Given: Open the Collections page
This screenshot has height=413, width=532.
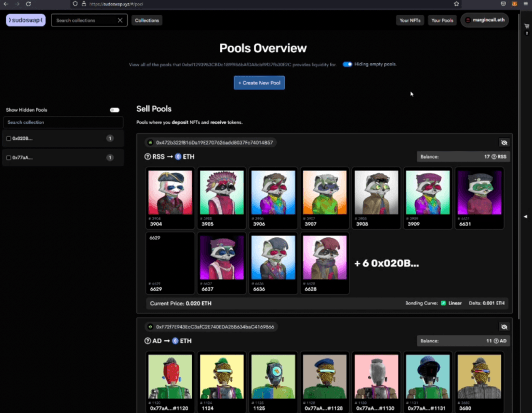Looking at the screenshot, I should 147,20.
